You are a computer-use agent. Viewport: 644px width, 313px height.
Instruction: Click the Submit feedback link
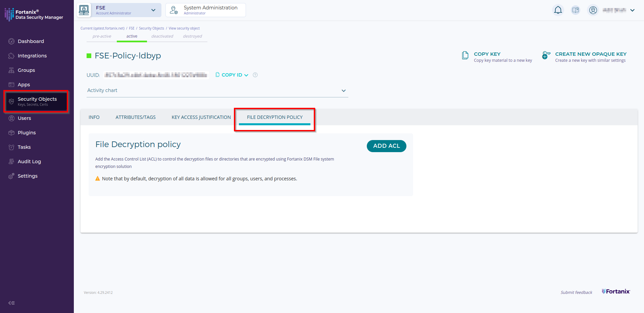576,293
